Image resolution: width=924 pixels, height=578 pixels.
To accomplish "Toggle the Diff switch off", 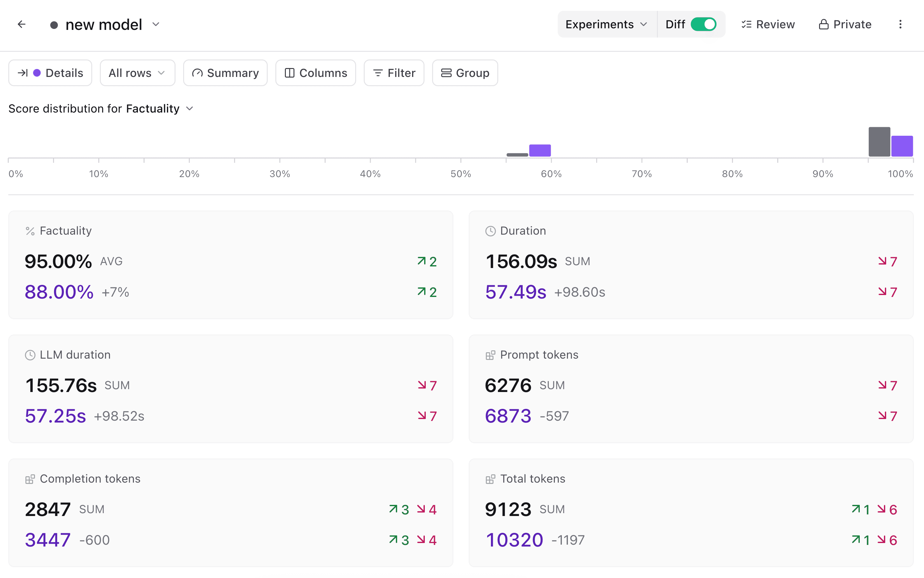I will point(703,24).
